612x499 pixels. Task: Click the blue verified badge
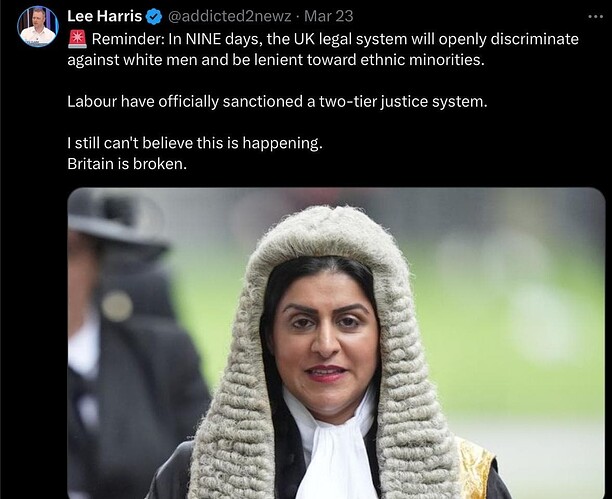pos(154,17)
